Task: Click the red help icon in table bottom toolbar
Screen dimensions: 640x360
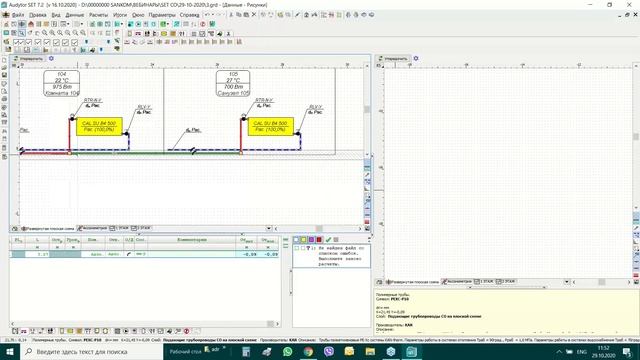Action: pyautogui.click(x=187, y=331)
